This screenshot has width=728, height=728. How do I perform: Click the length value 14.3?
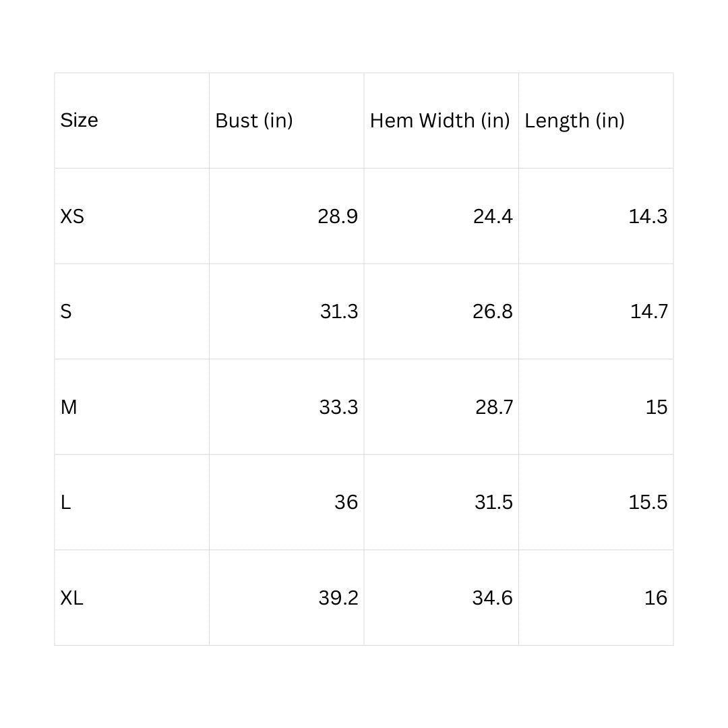pos(648,216)
